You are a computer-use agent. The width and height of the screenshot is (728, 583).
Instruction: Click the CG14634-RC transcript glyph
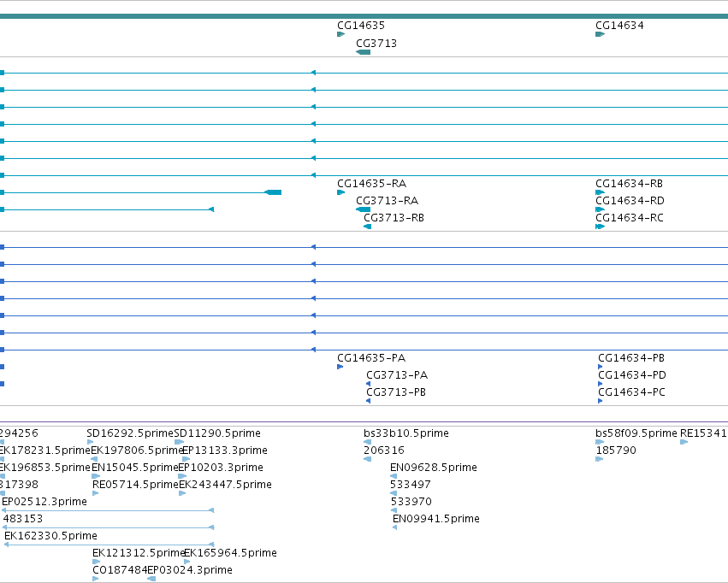pyautogui.click(x=600, y=227)
